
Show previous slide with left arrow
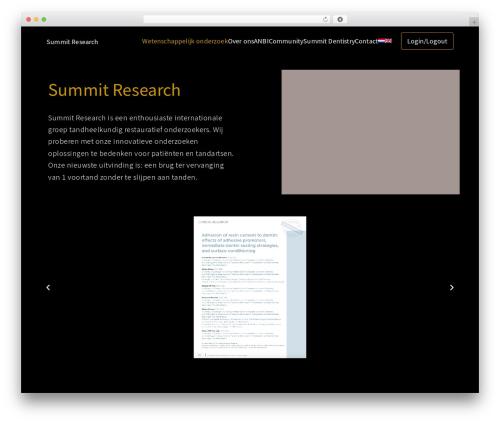[x=48, y=287]
